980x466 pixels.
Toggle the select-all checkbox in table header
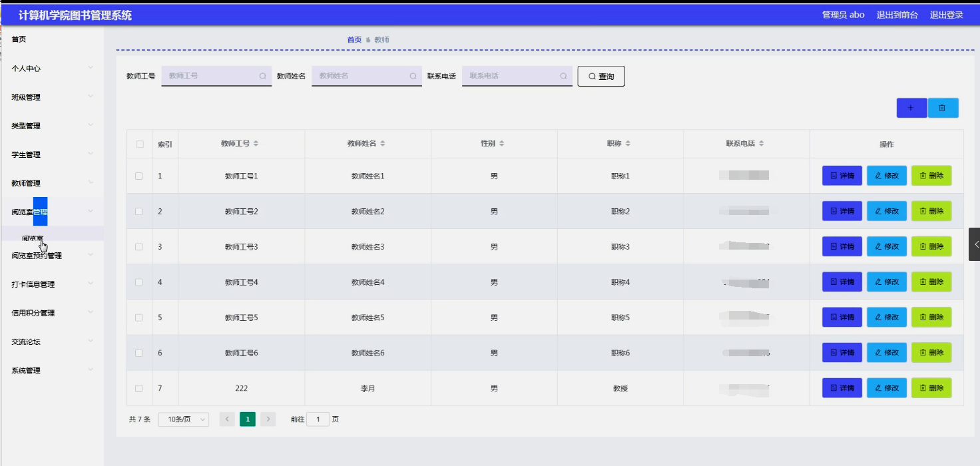[140, 144]
